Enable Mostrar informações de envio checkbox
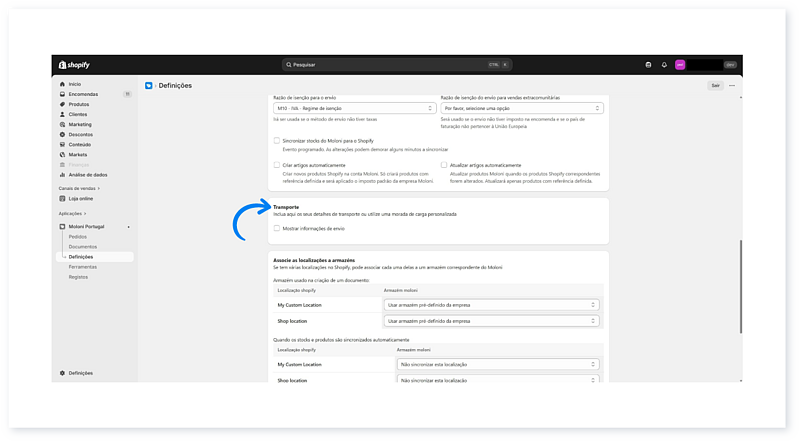Viewport: 800px width, 442px height. [276, 228]
